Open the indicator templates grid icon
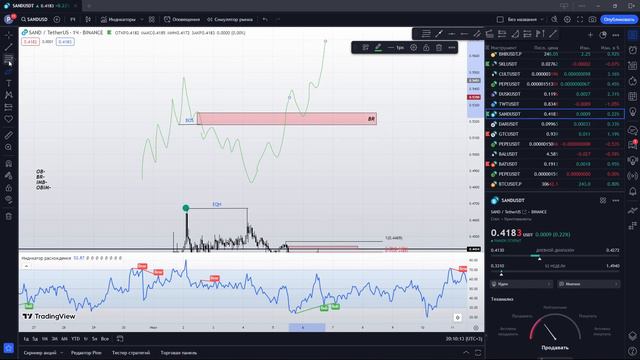This screenshot has height=360, width=640. (x=152, y=19)
